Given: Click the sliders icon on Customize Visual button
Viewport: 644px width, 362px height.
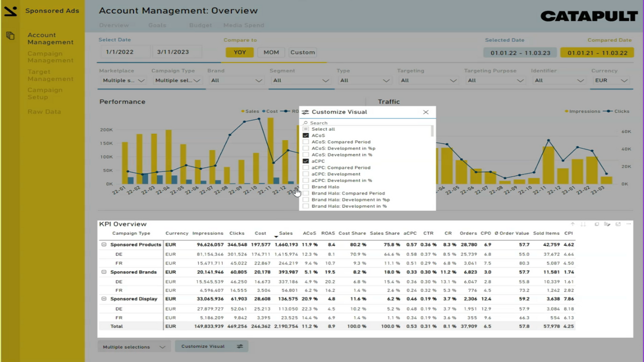Looking at the screenshot, I should pyautogui.click(x=240, y=346).
